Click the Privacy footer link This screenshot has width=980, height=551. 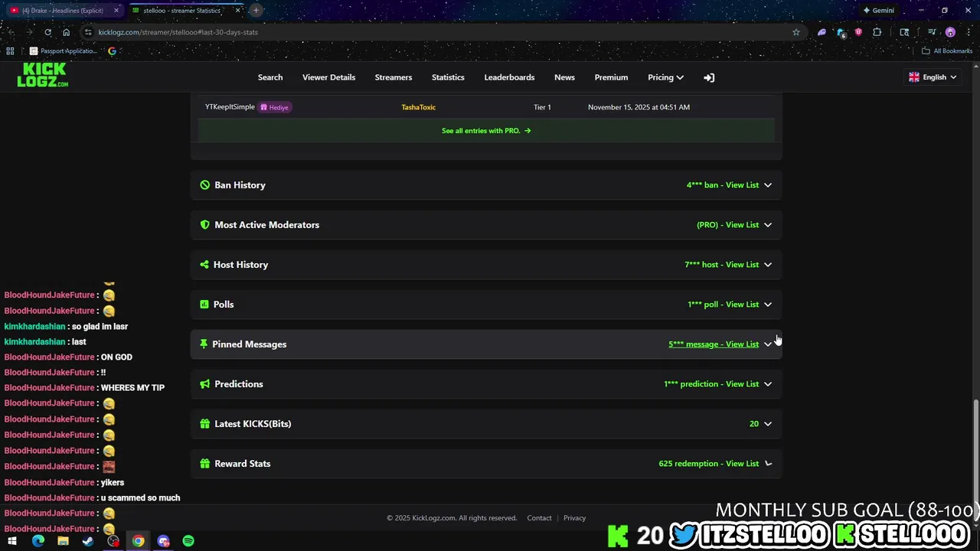pos(574,518)
